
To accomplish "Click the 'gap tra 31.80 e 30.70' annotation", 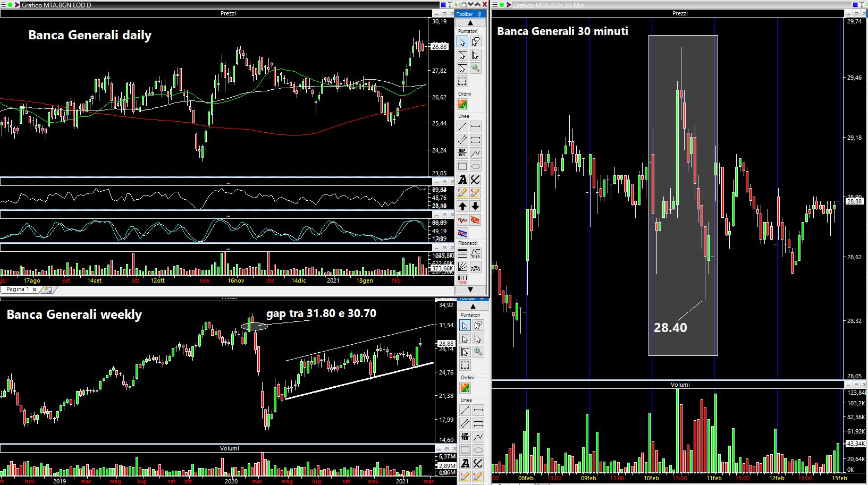I will [321, 313].
